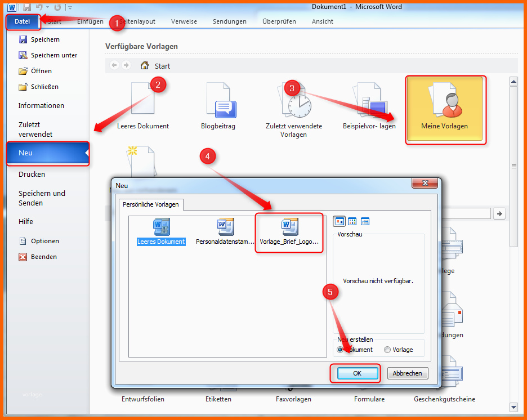Select the Vorlage radio button
This screenshot has height=420, width=527.
(x=387, y=350)
